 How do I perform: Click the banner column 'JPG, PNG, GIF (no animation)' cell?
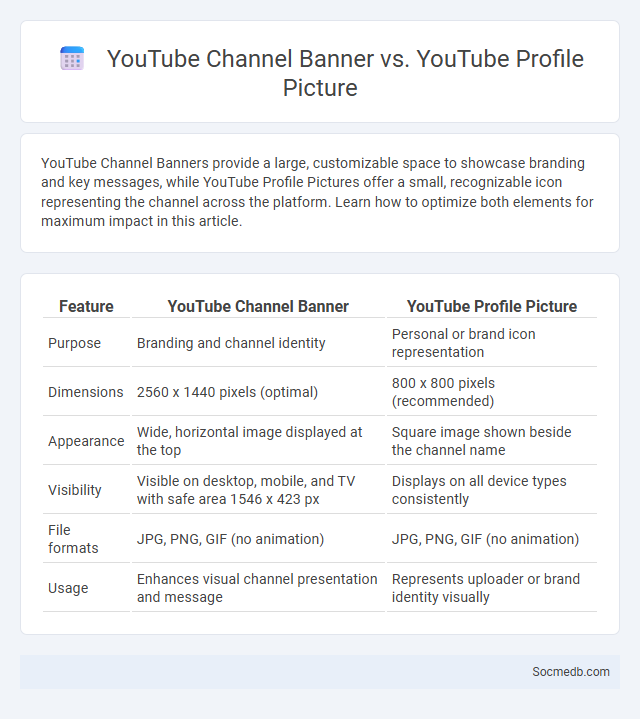click(258, 539)
